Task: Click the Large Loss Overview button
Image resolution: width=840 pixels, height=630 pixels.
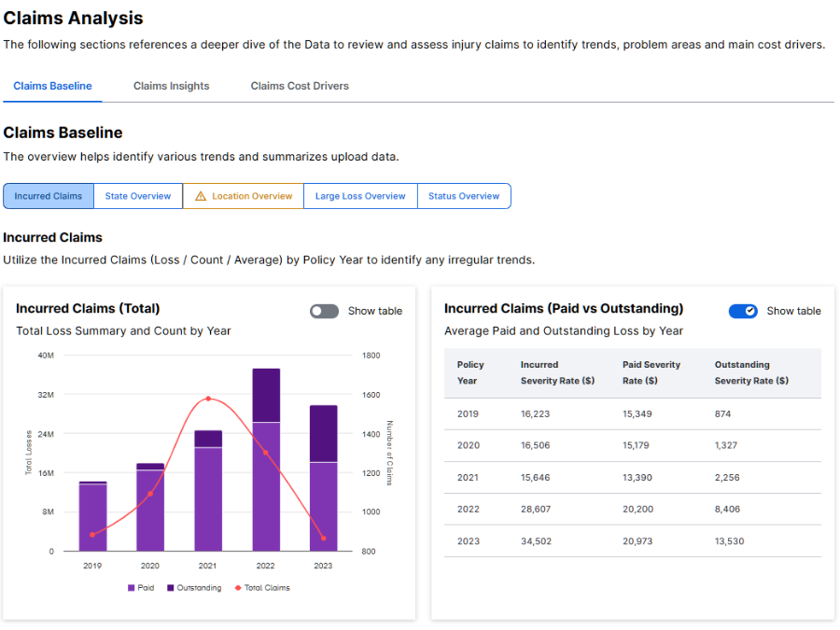Action: click(359, 196)
